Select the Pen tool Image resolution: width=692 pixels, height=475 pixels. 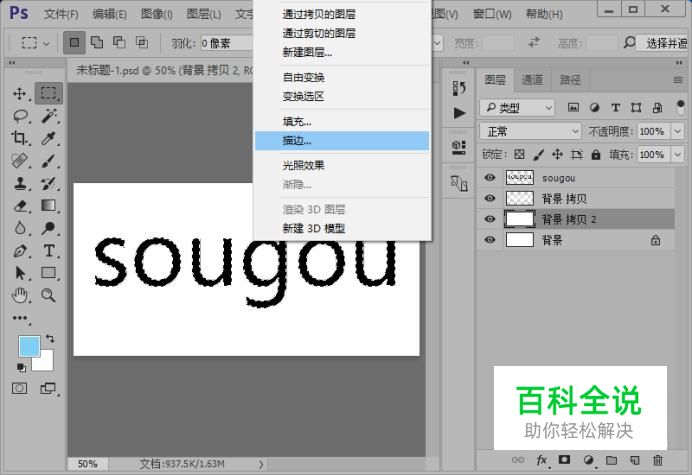[x=20, y=251]
